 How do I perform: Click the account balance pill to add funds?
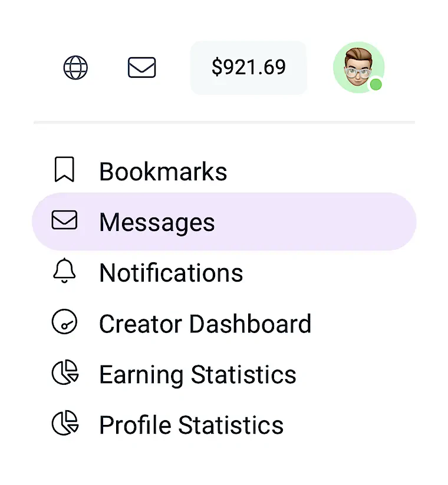tap(248, 67)
